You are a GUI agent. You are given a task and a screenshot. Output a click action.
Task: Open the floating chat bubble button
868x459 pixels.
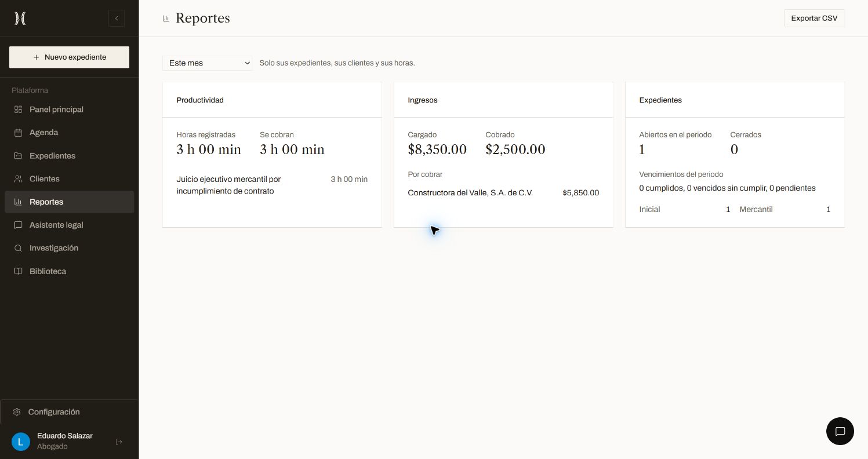[840, 431]
